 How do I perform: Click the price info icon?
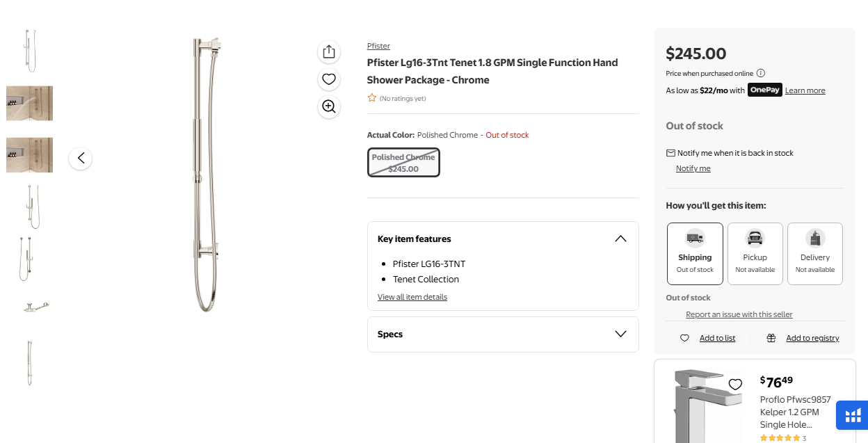click(x=761, y=73)
